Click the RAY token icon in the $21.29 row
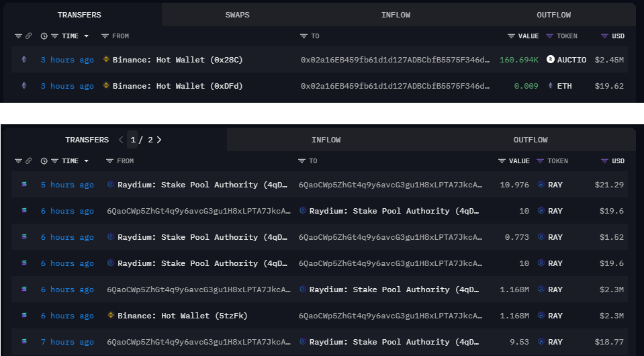Screen dimensions: 644x356 541,185
